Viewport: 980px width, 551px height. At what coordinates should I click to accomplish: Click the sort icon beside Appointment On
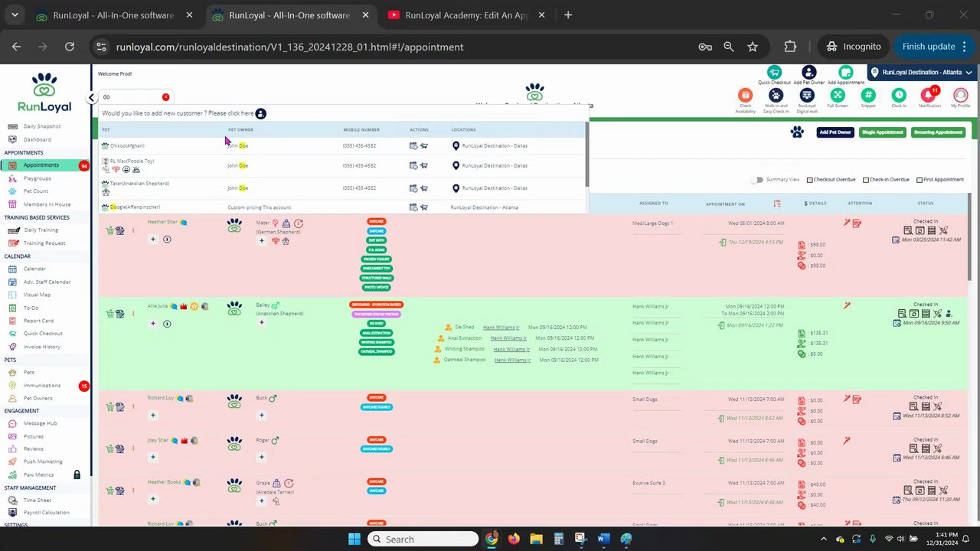pyautogui.click(x=777, y=204)
